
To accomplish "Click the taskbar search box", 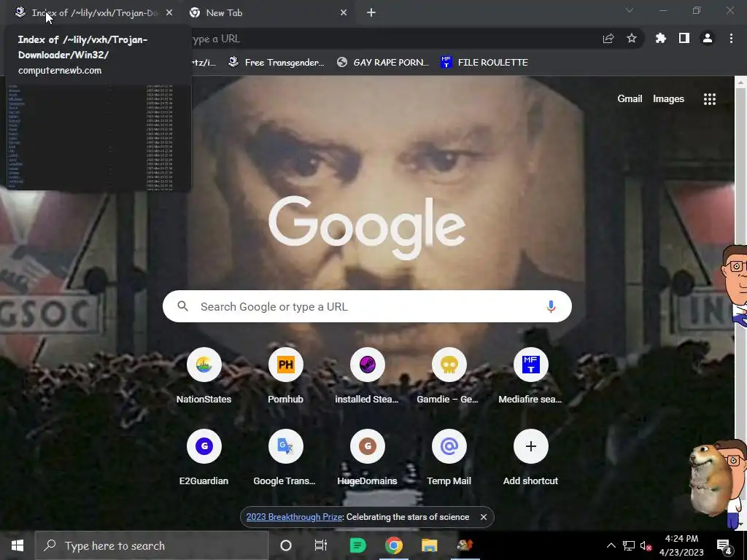I will [152, 545].
